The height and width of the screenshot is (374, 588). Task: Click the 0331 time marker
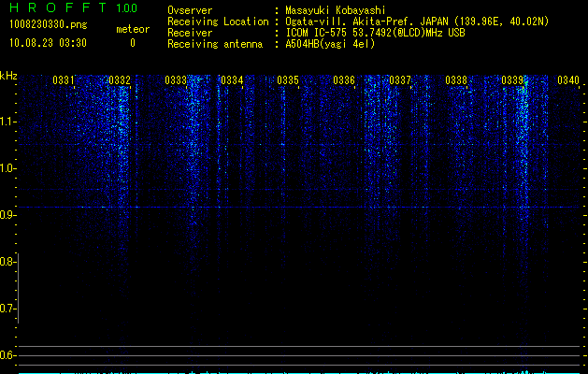tap(64, 80)
